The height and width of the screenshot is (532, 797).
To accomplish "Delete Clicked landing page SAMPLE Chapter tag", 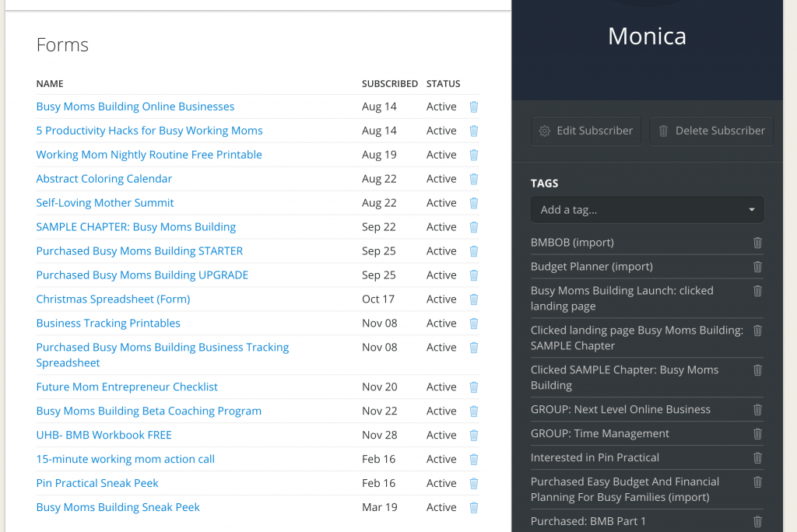I will [x=757, y=331].
